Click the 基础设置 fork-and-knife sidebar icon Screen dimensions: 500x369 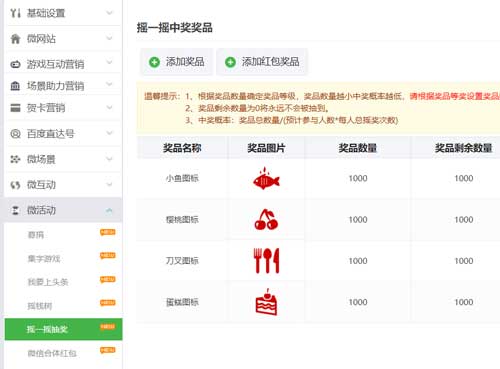[x=15, y=13]
